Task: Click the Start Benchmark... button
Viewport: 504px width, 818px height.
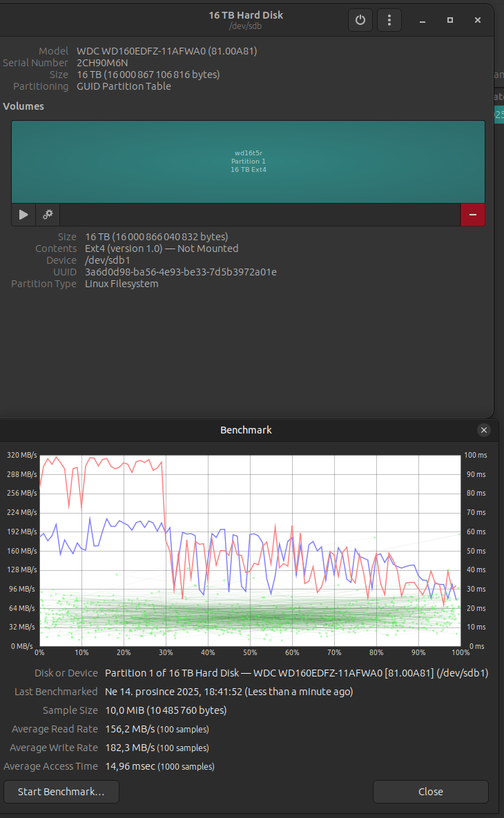Action: coord(61,792)
